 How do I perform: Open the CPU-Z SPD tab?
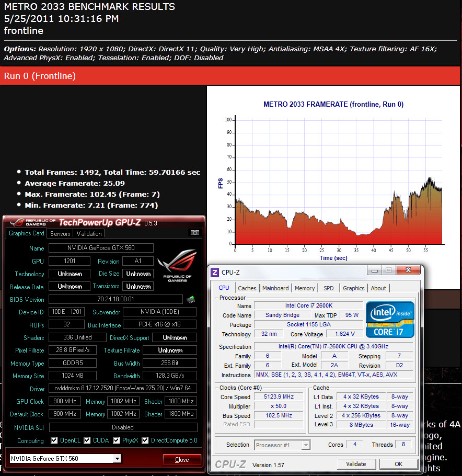point(328,288)
